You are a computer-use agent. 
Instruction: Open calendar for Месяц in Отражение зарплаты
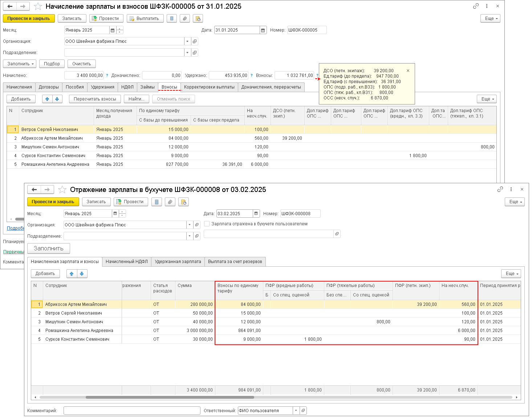tap(115, 214)
